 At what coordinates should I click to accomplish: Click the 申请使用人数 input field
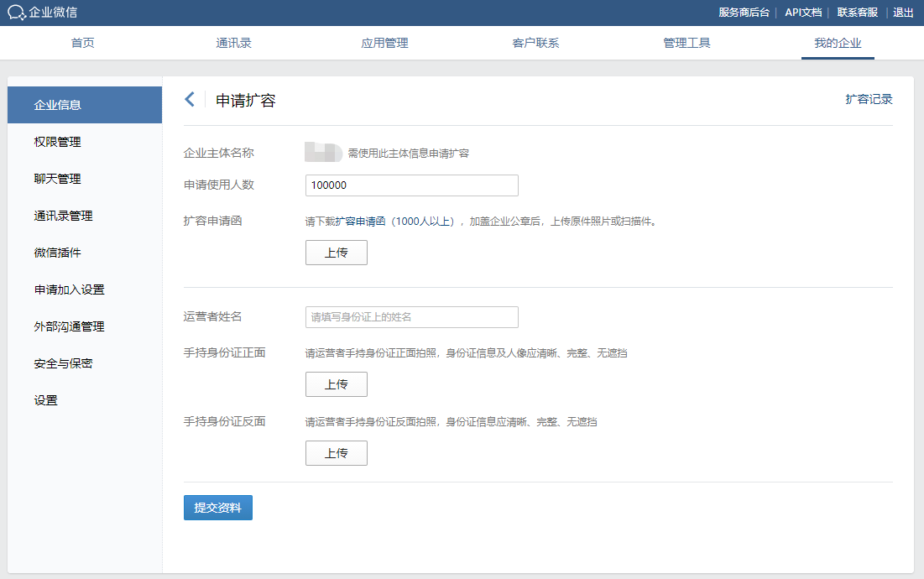(412, 185)
